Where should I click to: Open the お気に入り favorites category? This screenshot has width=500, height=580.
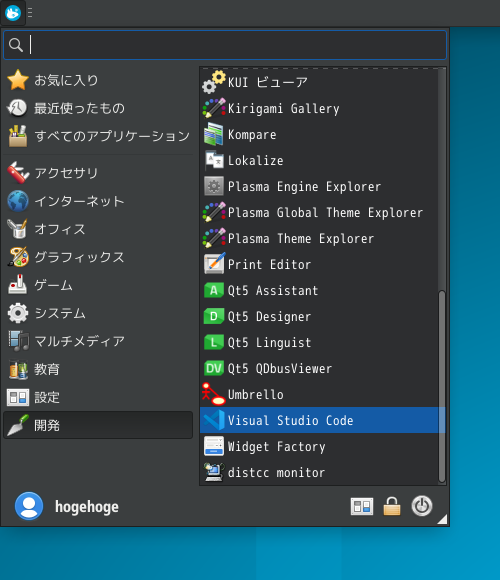tap(98, 80)
